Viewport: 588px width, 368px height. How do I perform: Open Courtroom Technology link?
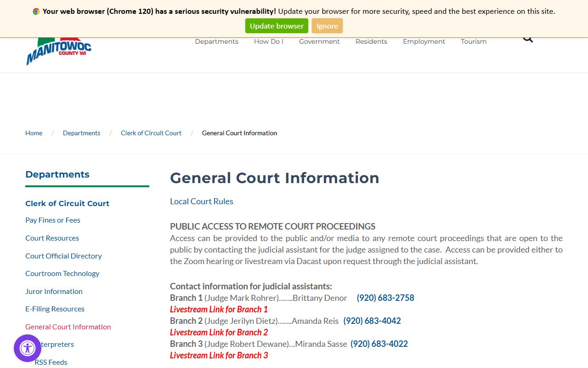tap(62, 273)
